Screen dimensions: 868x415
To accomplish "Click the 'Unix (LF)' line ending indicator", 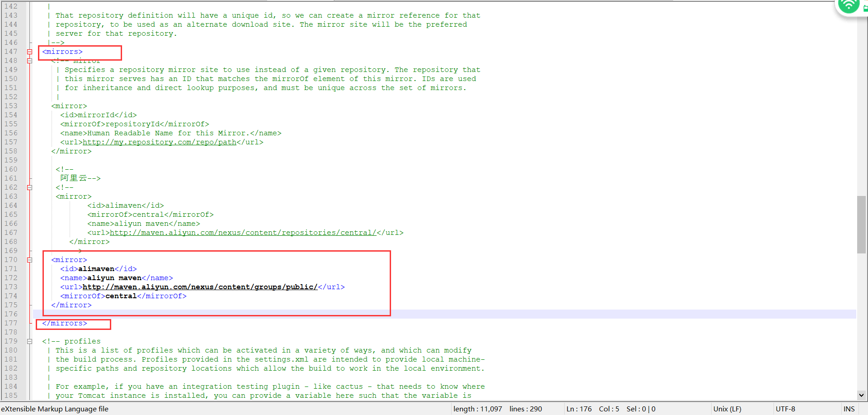I will [727, 409].
